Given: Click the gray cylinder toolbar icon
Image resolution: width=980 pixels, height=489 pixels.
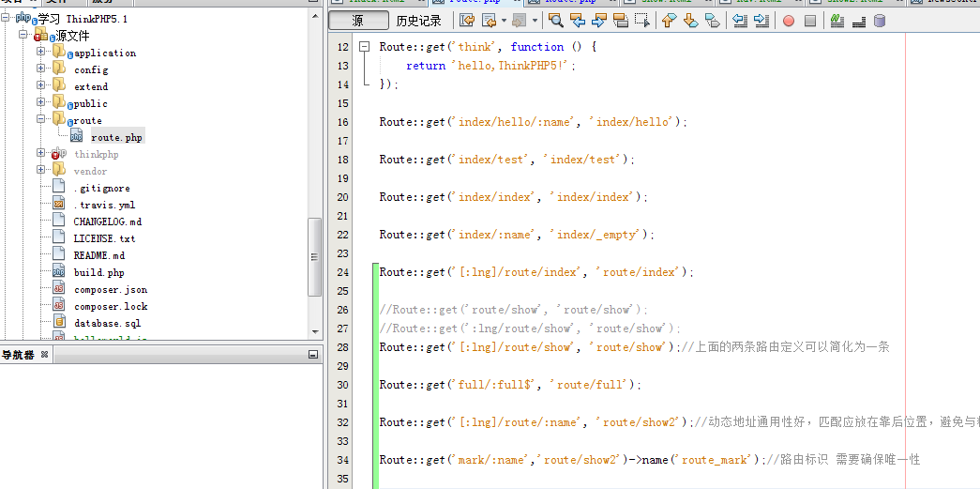Looking at the screenshot, I should click(880, 21).
